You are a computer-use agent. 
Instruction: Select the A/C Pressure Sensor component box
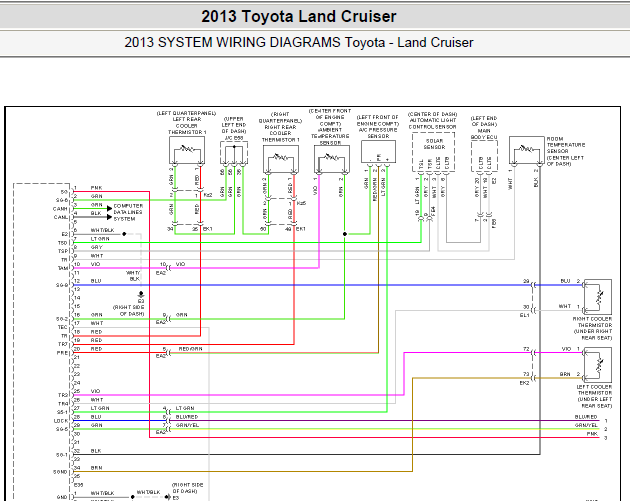point(378,152)
